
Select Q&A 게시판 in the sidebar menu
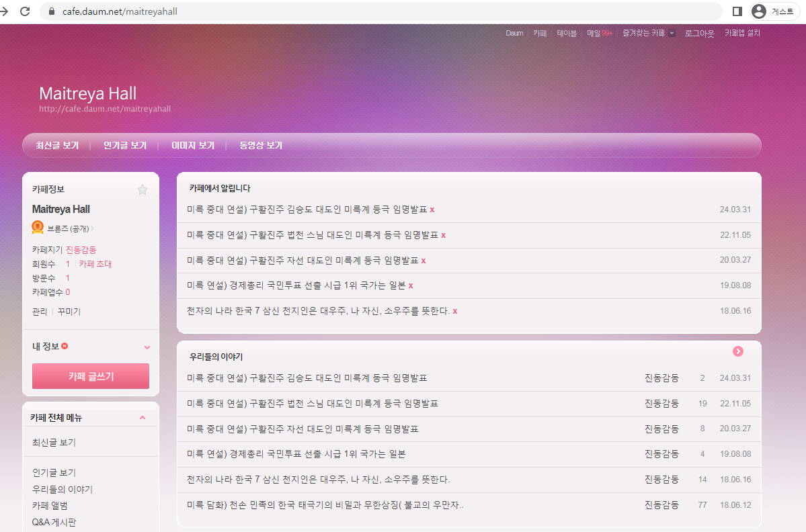(x=54, y=522)
